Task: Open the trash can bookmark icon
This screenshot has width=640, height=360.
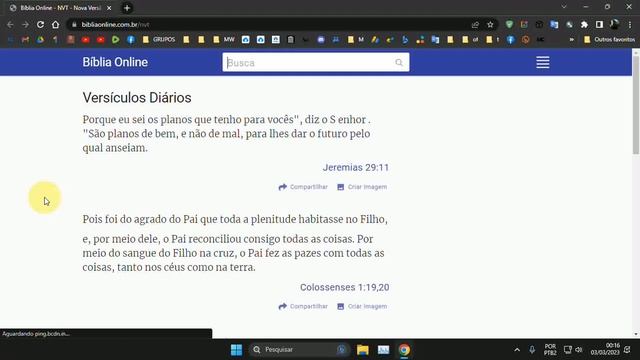Action: click(291, 40)
